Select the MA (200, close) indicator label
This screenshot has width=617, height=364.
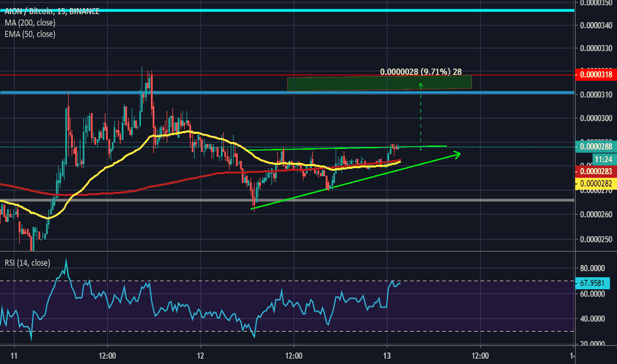(x=30, y=23)
